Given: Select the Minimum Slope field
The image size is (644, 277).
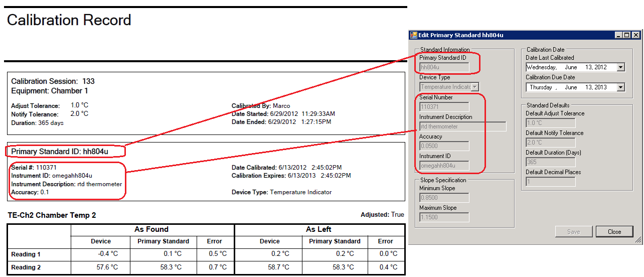Looking at the screenshot, I should click(x=444, y=198).
